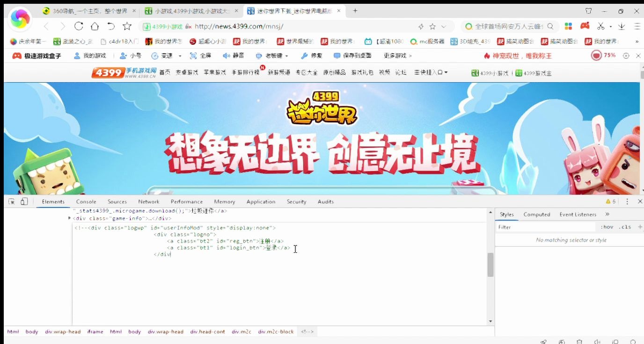Open the Application tab
Screen dimensions: 644x344
click(x=261, y=201)
